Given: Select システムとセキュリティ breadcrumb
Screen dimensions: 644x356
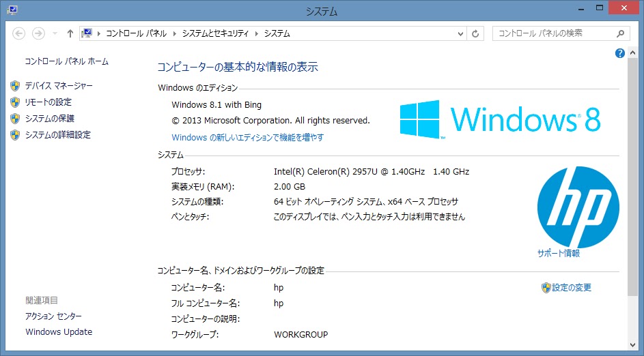Looking at the screenshot, I should [x=216, y=33].
